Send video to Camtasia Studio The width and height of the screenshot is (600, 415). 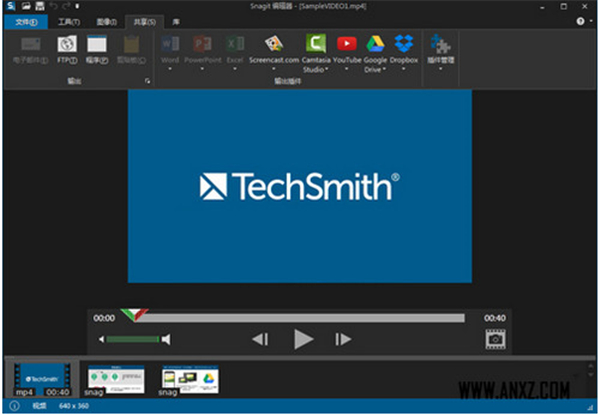pos(316,43)
